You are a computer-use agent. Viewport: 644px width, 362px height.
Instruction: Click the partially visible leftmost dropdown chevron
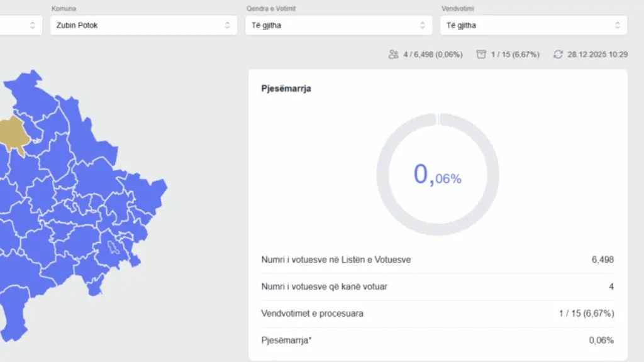[x=32, y=25]
